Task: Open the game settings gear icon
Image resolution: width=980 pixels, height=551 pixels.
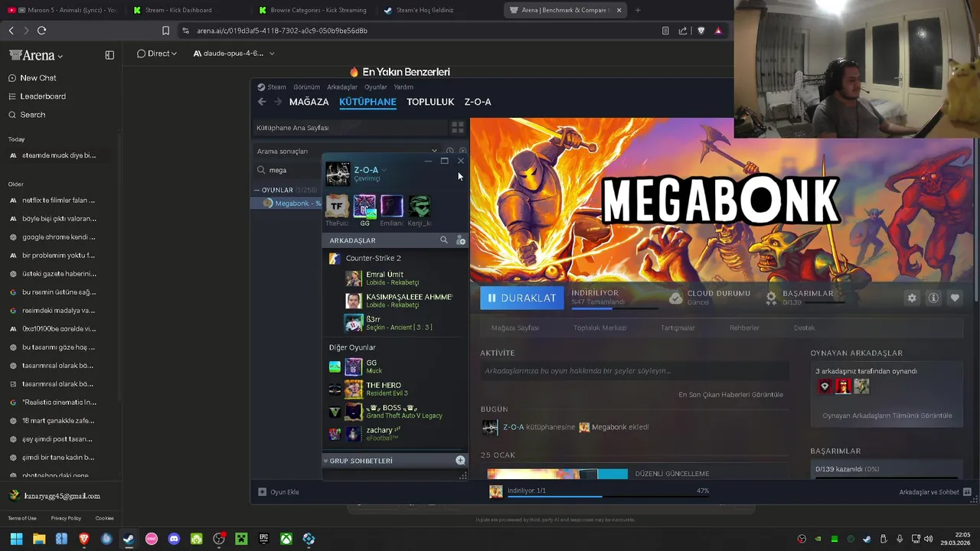Action: point(912,298)
